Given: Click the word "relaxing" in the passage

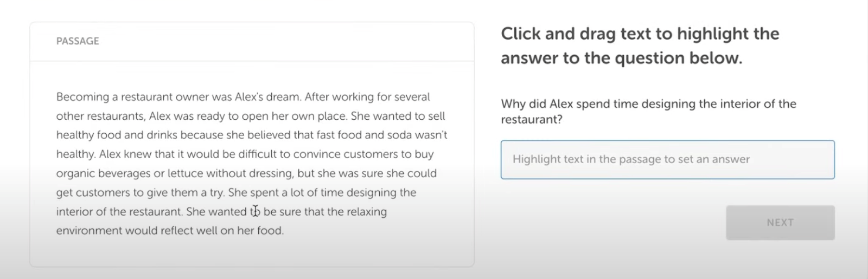Looking at the screenshot, I should pos(367,212).
